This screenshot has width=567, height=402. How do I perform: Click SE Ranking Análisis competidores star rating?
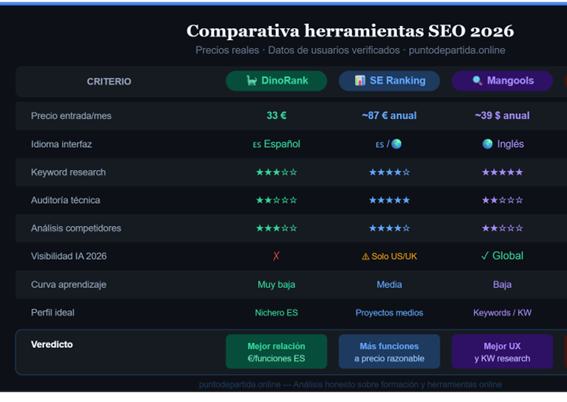(x=389, y=228)
